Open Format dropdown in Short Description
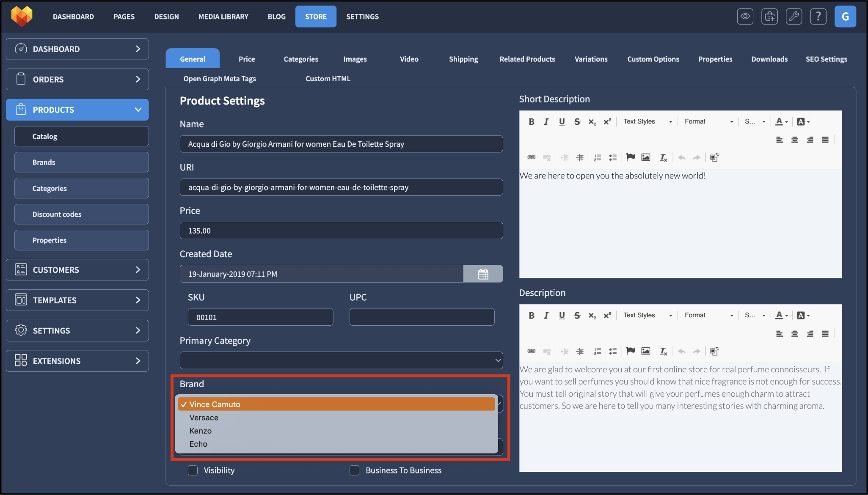 point(709,122)
